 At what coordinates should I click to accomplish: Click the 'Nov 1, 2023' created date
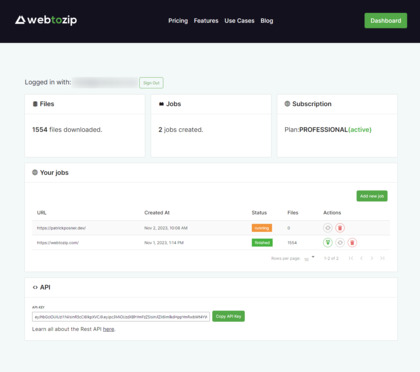tap(164, 243)
